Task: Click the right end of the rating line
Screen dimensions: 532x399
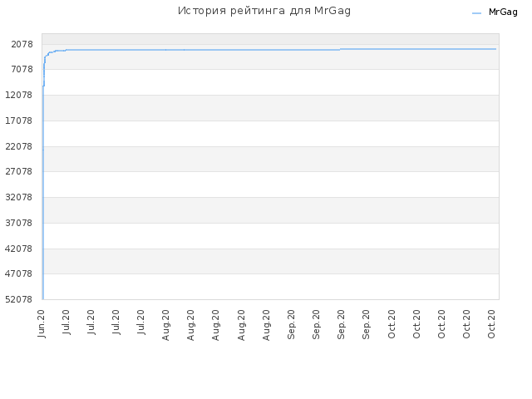Action: coord(495,49)
